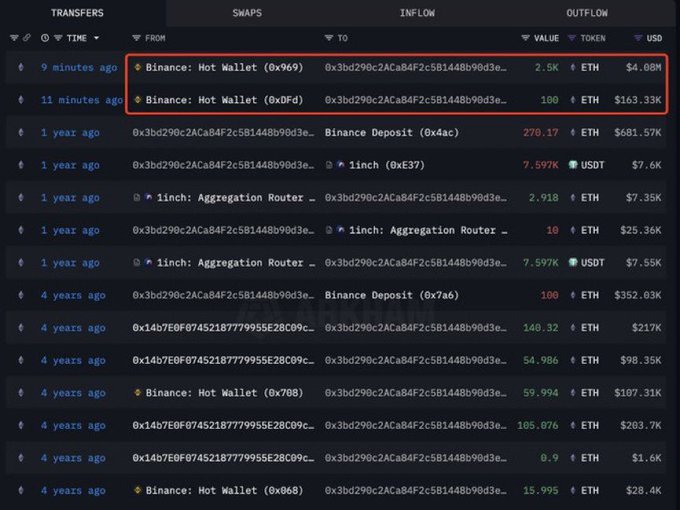Click the $681.57K USD amount

[x=638, y=132]
